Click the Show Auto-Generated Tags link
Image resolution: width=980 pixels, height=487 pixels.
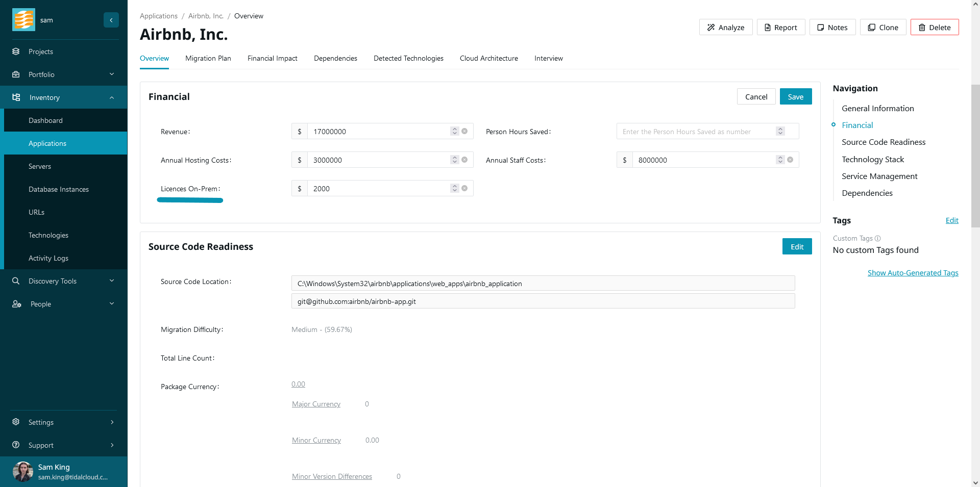click(x=913, y=273)
